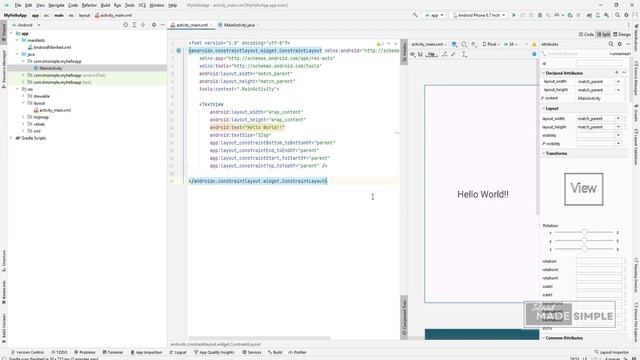Open the Tools menu

click(x=129, y=5)
